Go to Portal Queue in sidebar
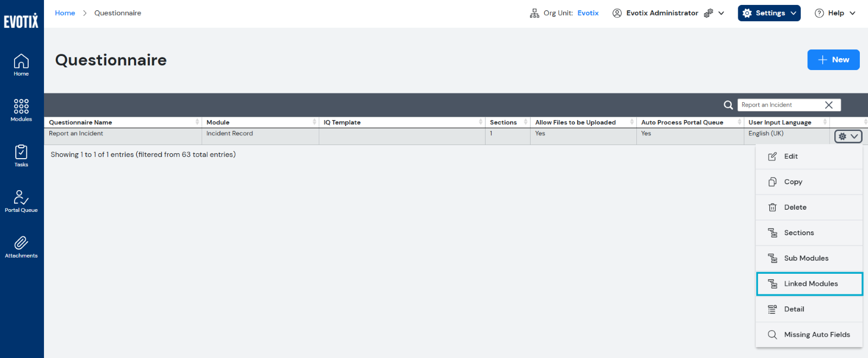Viewport: 868px width, 358px height. [x=21, y=201]
